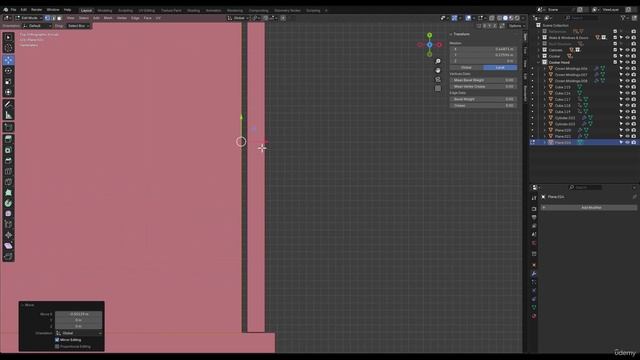
Task: Select the Select Box tool in left toolbar
Action: (8, 38)
